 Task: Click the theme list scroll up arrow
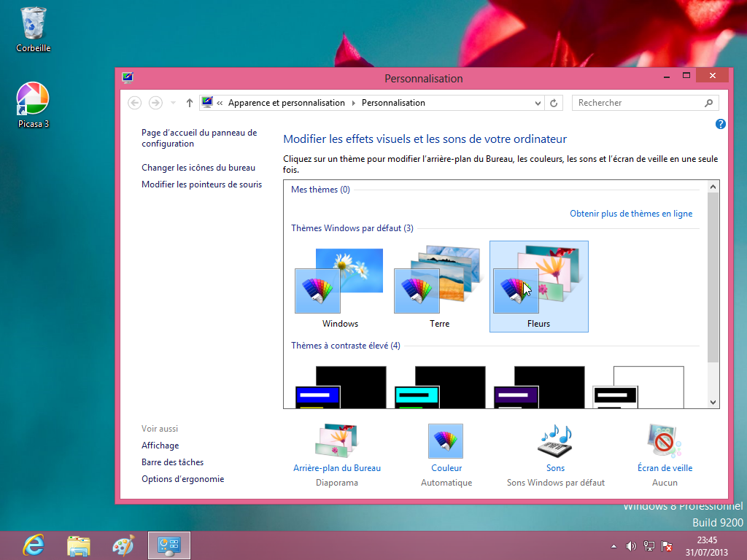(x=713, y=187)
